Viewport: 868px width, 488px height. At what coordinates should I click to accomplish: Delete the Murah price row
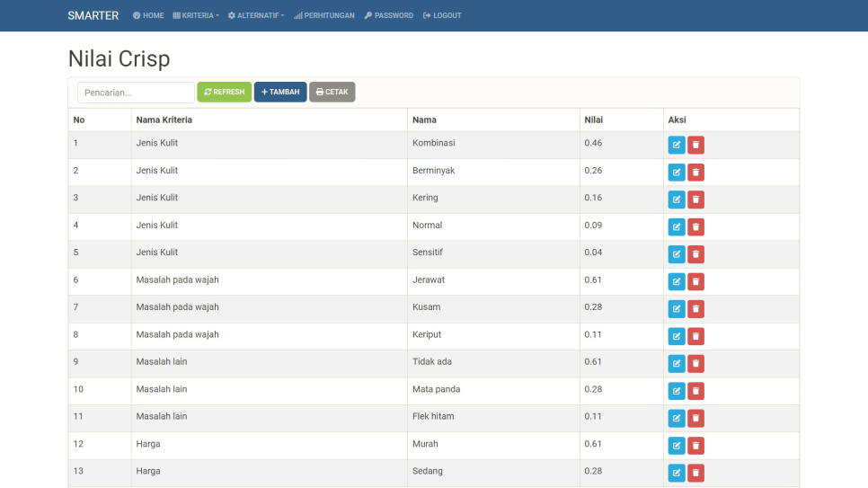[695, 446]
